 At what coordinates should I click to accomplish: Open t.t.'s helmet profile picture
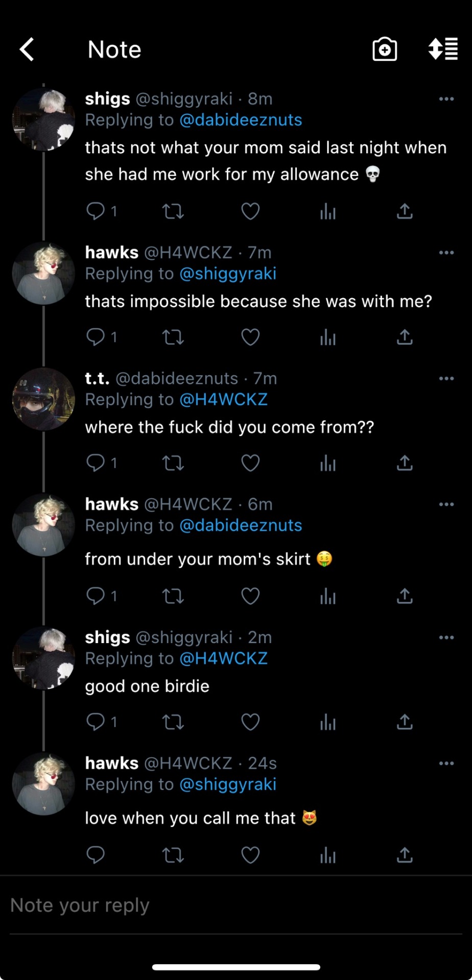43,399
